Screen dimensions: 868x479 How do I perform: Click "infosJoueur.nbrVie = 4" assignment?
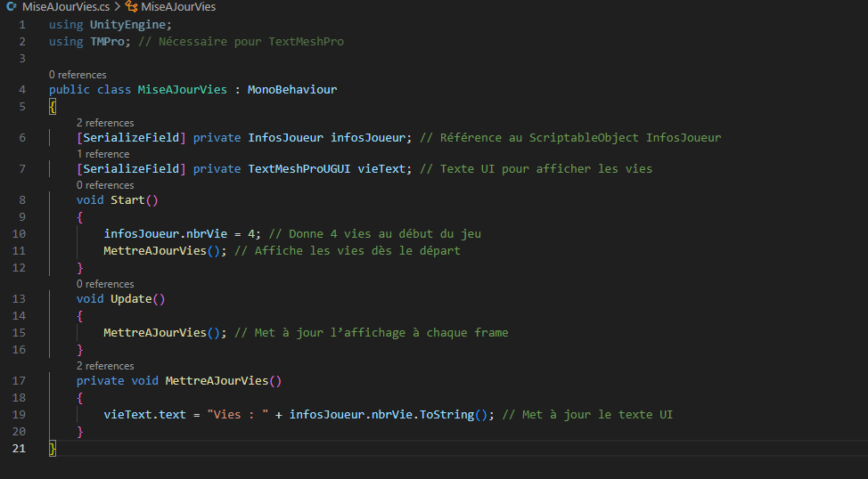pos(179,234)
